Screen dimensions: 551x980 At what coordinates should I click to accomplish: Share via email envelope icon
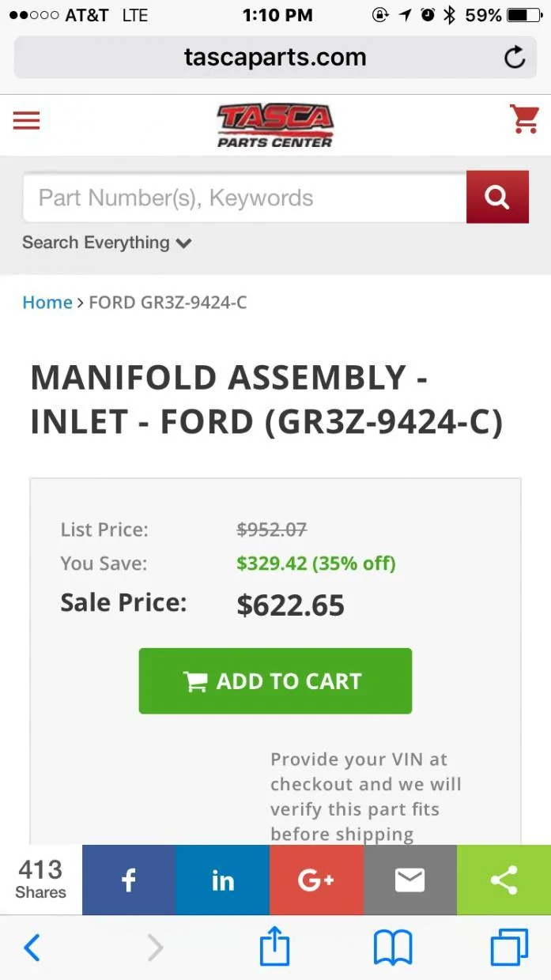tap(410, 880)
